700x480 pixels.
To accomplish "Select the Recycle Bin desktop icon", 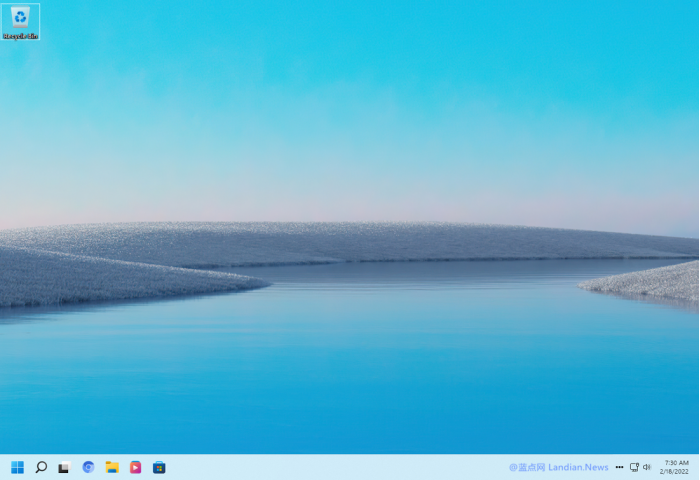I will coord(20,18).
